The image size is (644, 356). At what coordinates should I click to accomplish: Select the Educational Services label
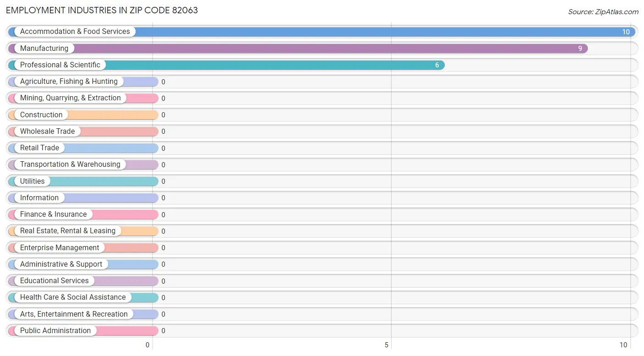55,281
